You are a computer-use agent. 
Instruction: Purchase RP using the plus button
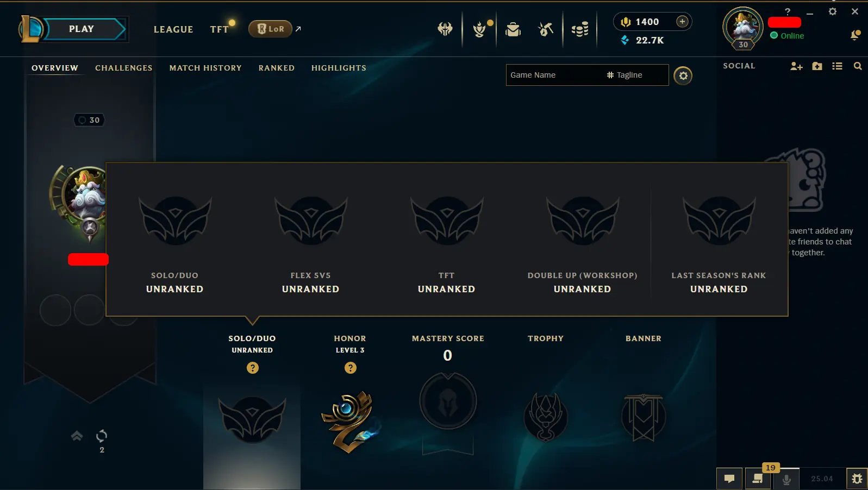[682, 21]
